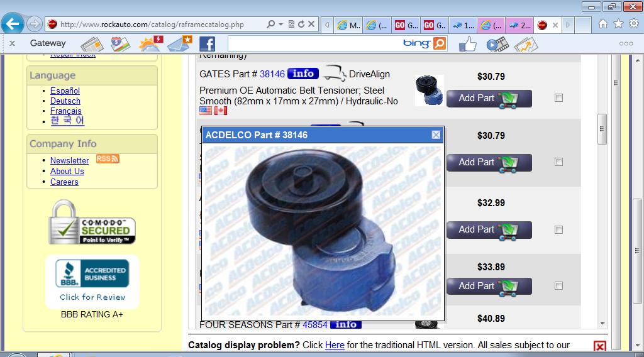Image resolution: width=644 pixels, height=357 pixels.
Task: Add the GATES 38146 part to cart
Action: point(489,99)
